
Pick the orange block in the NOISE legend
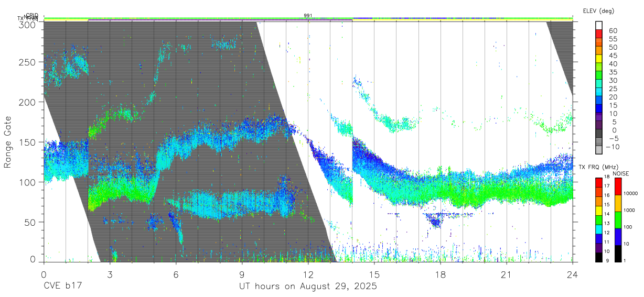[617, 203]
